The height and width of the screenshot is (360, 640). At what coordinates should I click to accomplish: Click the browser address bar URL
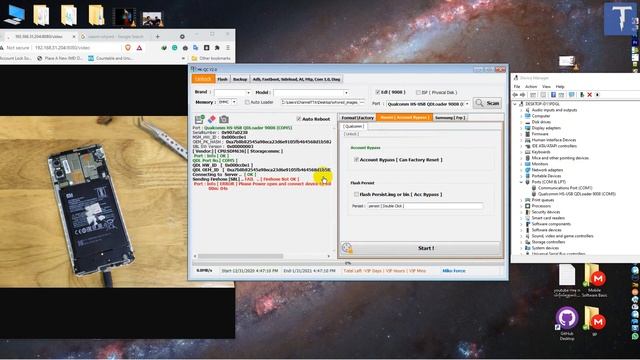pyautogui.click(x=62, y=48)
